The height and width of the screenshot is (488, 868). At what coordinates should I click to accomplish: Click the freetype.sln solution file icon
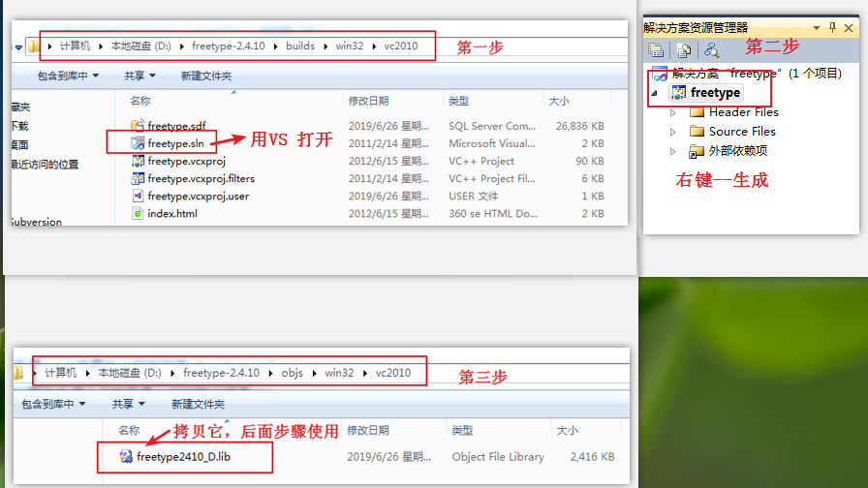[x=138, y=143]
